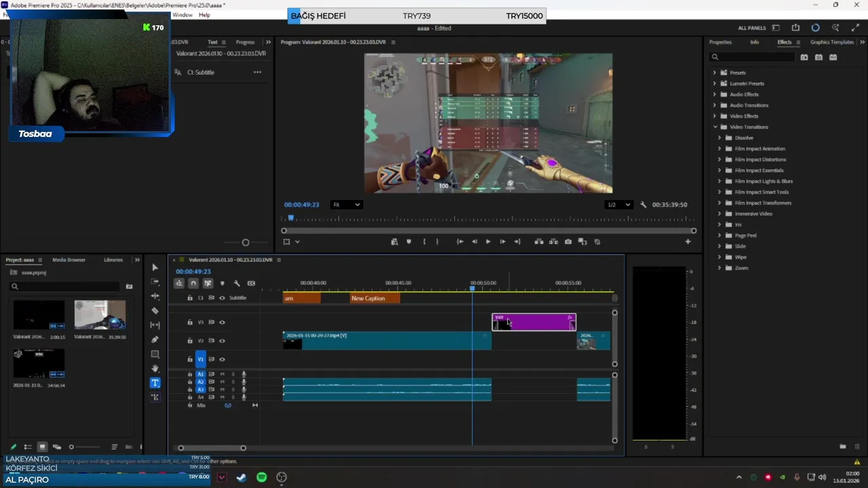Switch Project panel to Icon view
Screen dimensions: 868x488
pyautogui.click(x=42, y=447)
